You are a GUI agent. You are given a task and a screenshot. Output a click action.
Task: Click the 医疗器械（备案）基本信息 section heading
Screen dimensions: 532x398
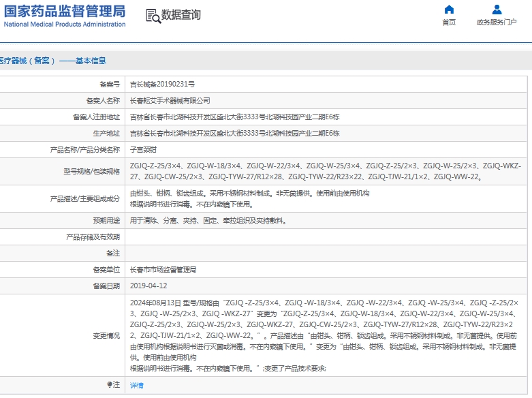coord(52,61)
